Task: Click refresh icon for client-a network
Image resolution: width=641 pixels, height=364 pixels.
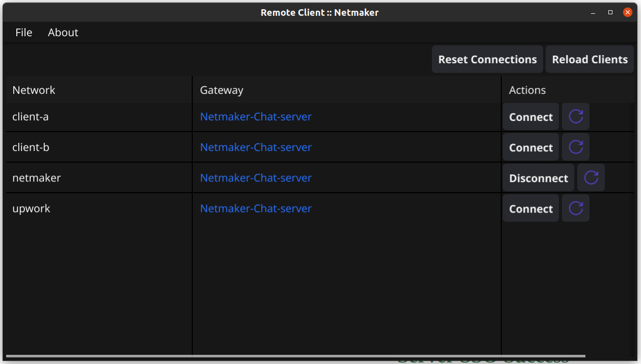Action: [x=576, y=117]
